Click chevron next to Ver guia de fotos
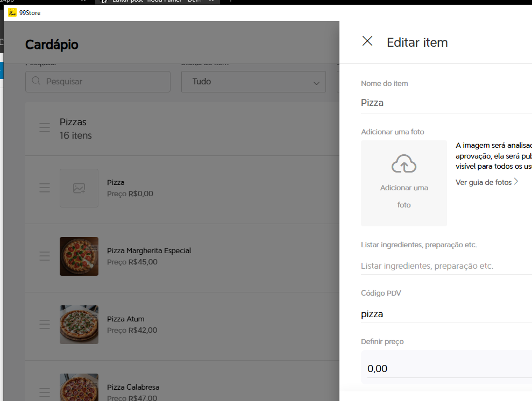The height and width of the screenshot is (401, 532). (516, 182)
